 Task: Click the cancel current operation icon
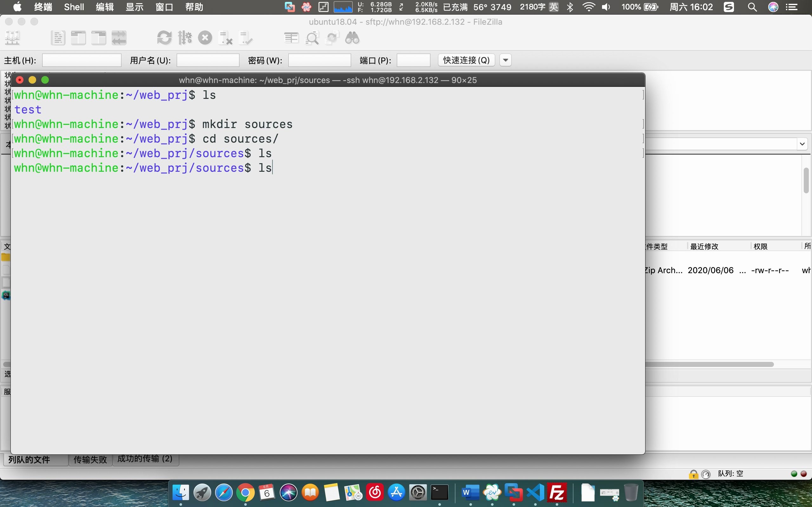[x=205, y=38]
